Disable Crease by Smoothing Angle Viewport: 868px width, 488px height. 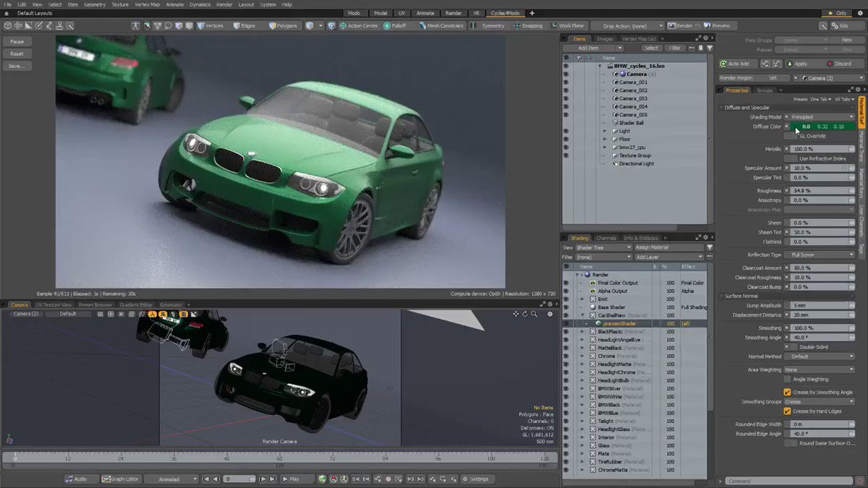[788, 391]
